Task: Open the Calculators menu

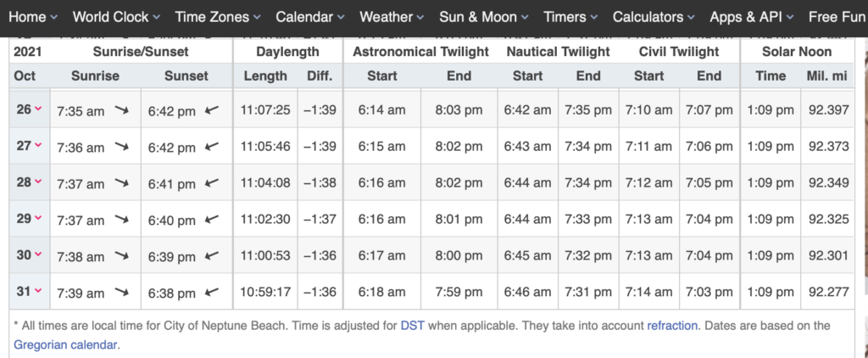Action: coord(654,17)
